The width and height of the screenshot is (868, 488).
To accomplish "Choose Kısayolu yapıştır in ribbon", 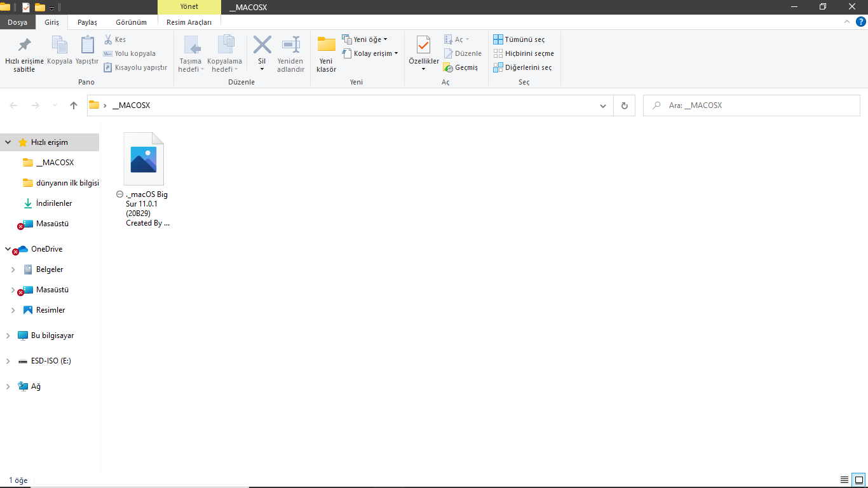I will (x=135, y=67).
